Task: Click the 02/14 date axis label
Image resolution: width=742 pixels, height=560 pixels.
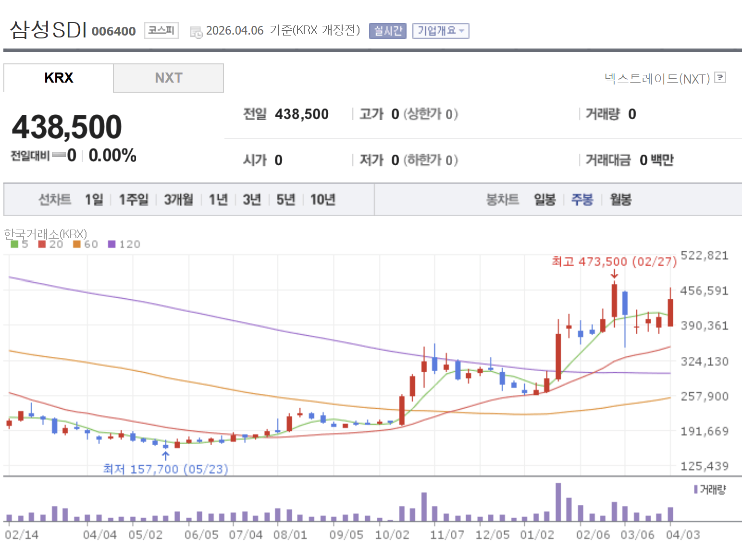Action: click(22, 535)
